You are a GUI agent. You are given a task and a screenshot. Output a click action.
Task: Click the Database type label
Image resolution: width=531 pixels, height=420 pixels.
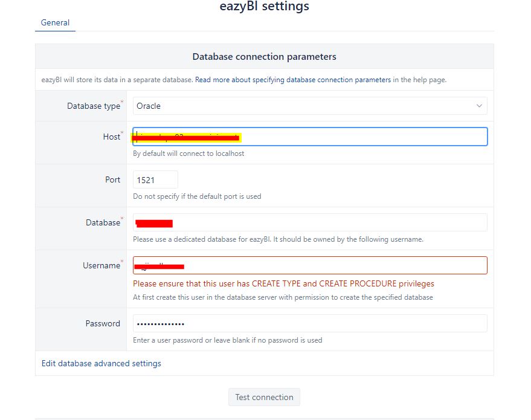click(94, 106)
